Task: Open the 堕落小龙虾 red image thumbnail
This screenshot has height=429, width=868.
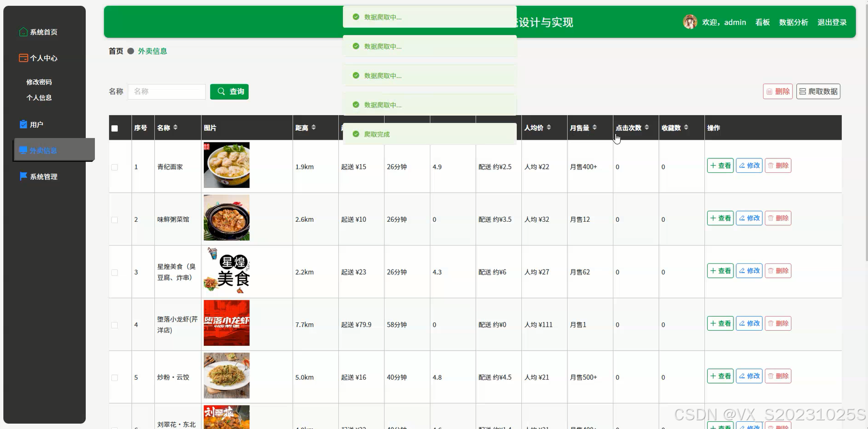Action: (227, 323)
